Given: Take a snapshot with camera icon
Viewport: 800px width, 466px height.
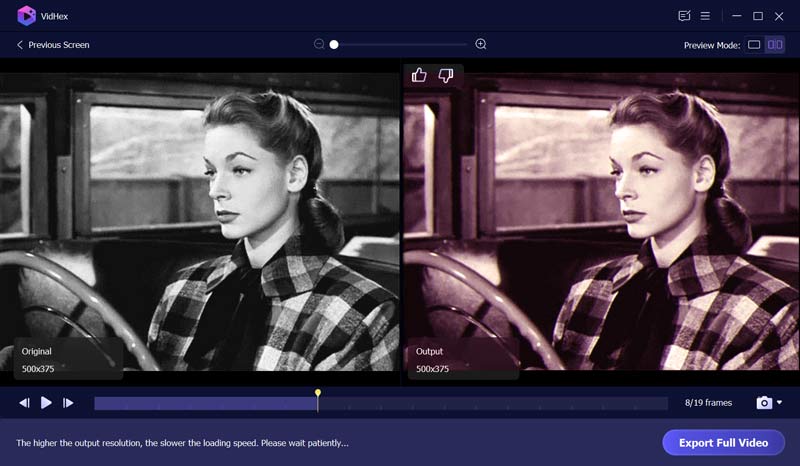Looking at the screenshot, I should (x=764, y=403).
